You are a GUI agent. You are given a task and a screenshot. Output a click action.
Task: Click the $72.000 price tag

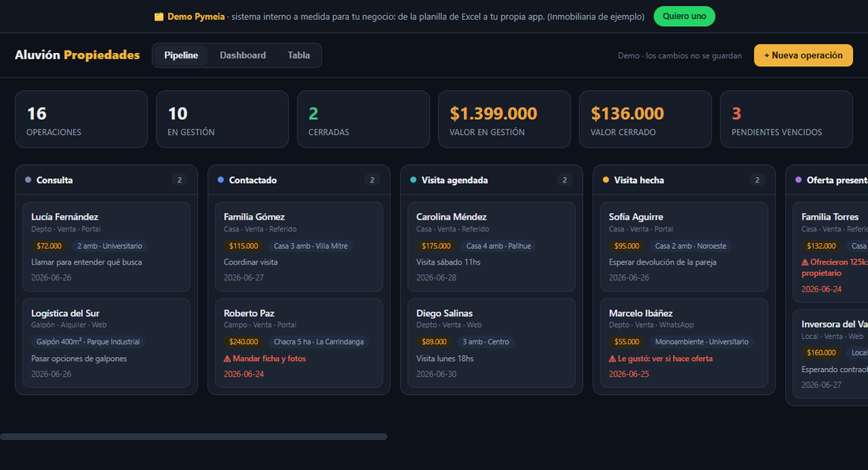click(49, 246)
